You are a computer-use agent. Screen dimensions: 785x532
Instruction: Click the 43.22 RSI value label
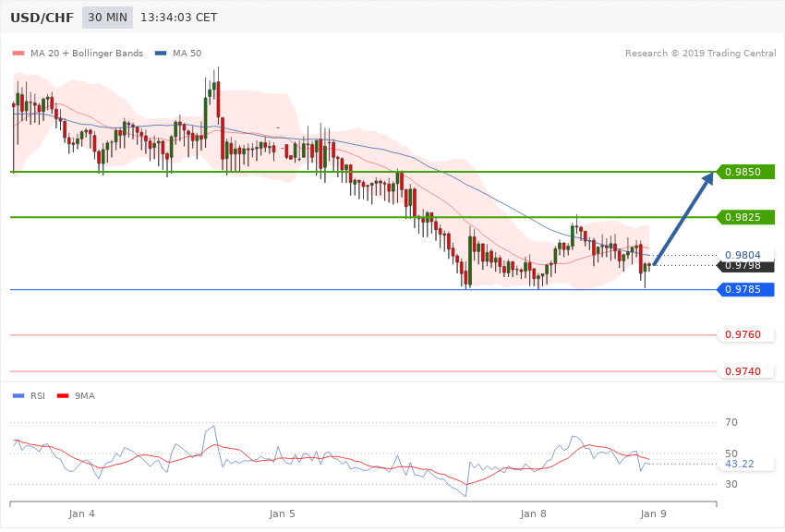click(738, 464)
